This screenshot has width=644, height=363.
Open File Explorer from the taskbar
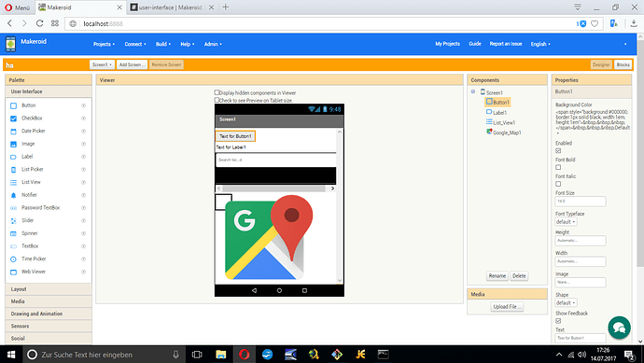pos(221,355)
